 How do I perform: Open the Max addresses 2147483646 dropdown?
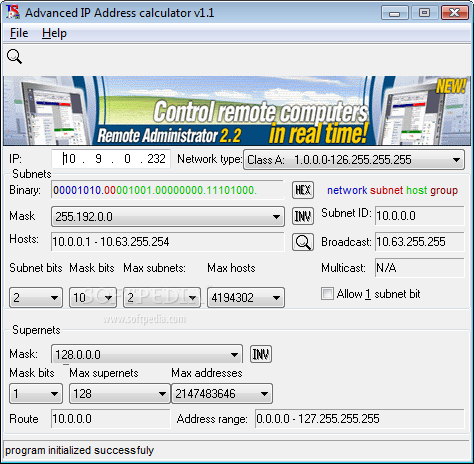point(222,394)
